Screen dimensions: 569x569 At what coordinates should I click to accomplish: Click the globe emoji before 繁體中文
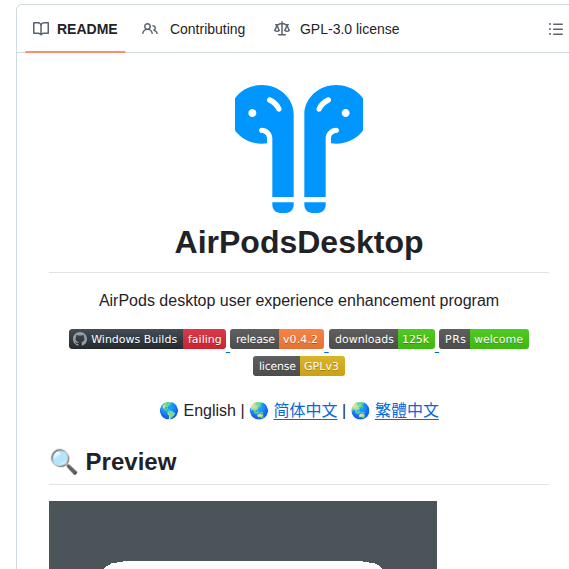coord(360,411)
